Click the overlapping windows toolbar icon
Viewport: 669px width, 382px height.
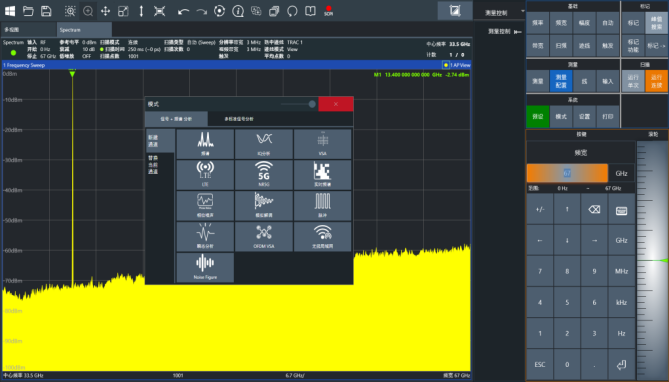click(x=274, y=11)
